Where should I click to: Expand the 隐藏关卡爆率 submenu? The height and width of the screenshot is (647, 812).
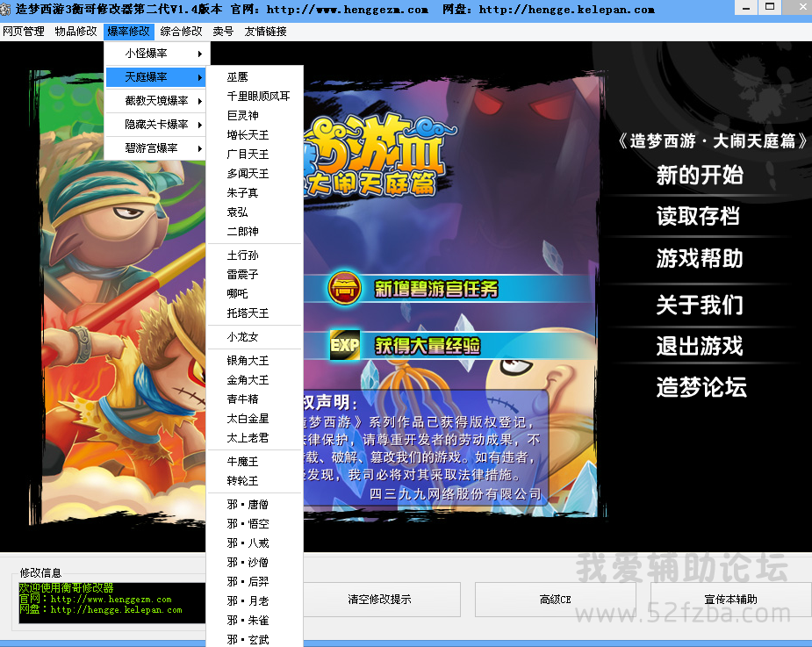[x=157, y=125]
